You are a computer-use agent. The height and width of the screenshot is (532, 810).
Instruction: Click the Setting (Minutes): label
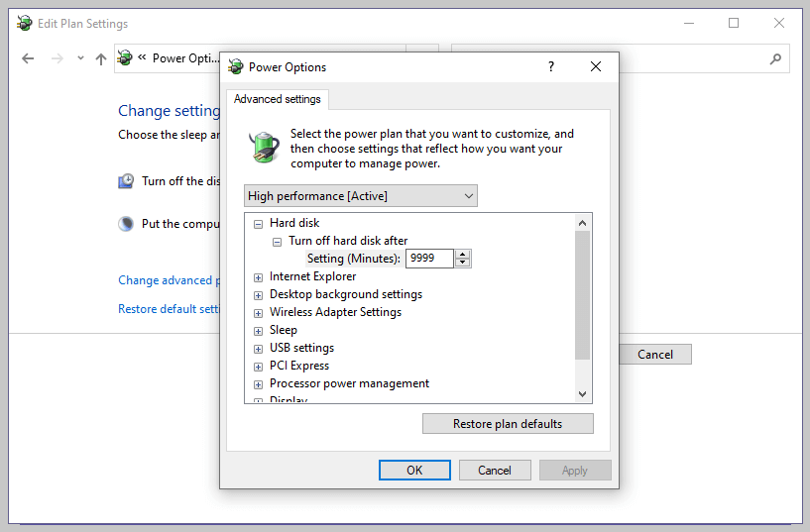point(353,259)
